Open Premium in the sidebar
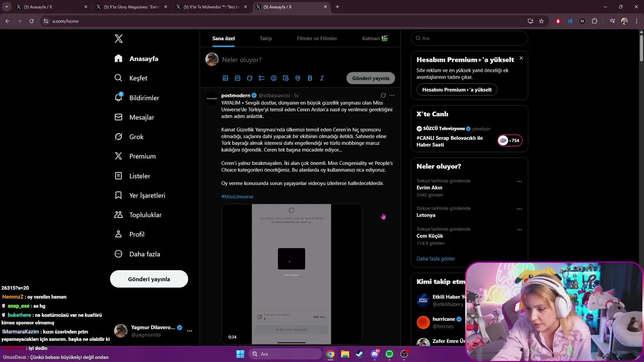Screen dimensions: 644x362 point(135,156)
